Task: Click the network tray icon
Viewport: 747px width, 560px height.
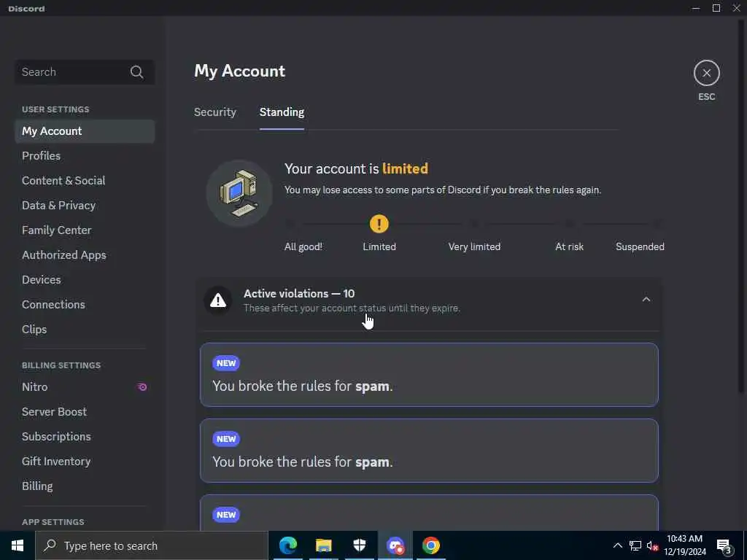Action: 635,545
